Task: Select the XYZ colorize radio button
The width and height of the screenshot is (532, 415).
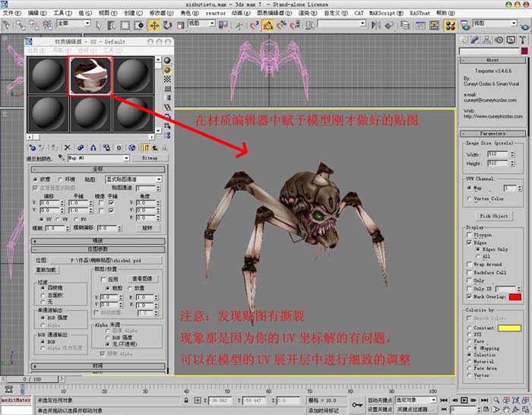Action: click(469, 334)
